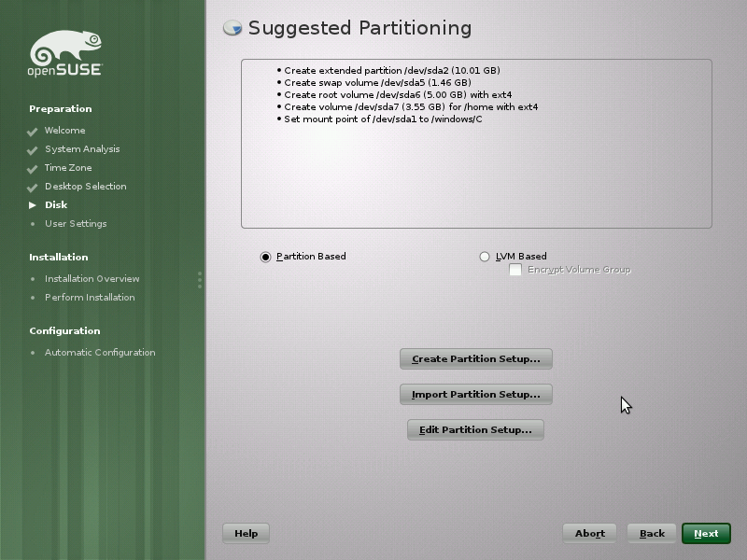Image resolution: width=747 pixels, height=560 pixels.
Task: Open Import Partition Setup dialog
Action: (x=476, y=394)
